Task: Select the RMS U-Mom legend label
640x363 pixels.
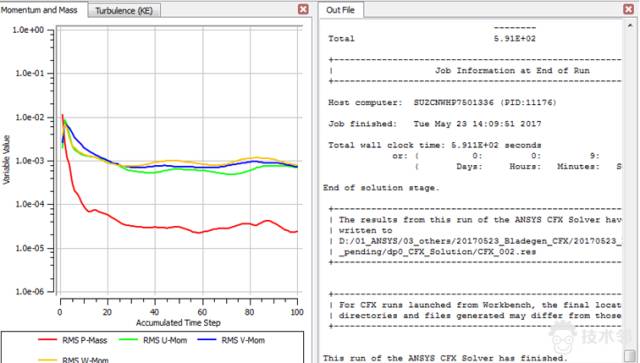Action: pos(165,340)
